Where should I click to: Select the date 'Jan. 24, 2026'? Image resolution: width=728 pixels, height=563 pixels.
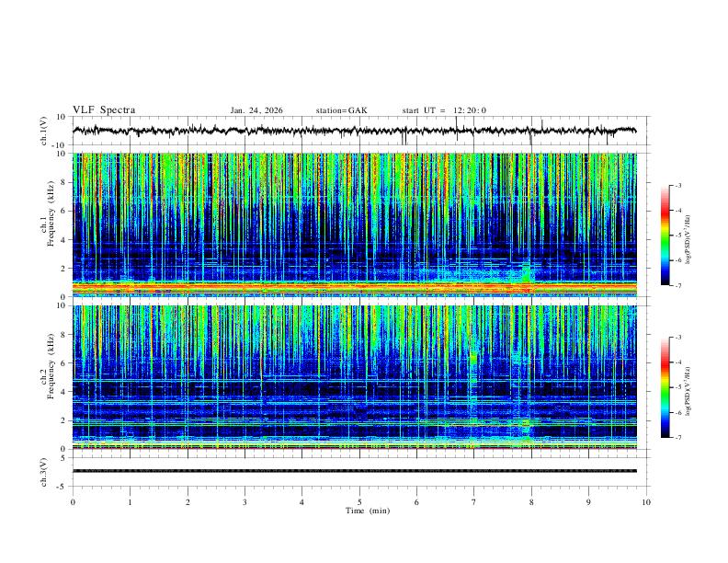point(256,110)
